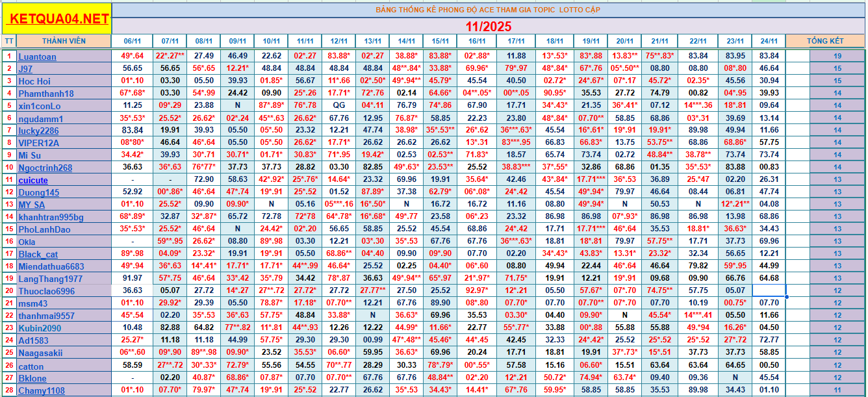Click the empty 24/11 cell for Thuoclao6996

[769, 290]
